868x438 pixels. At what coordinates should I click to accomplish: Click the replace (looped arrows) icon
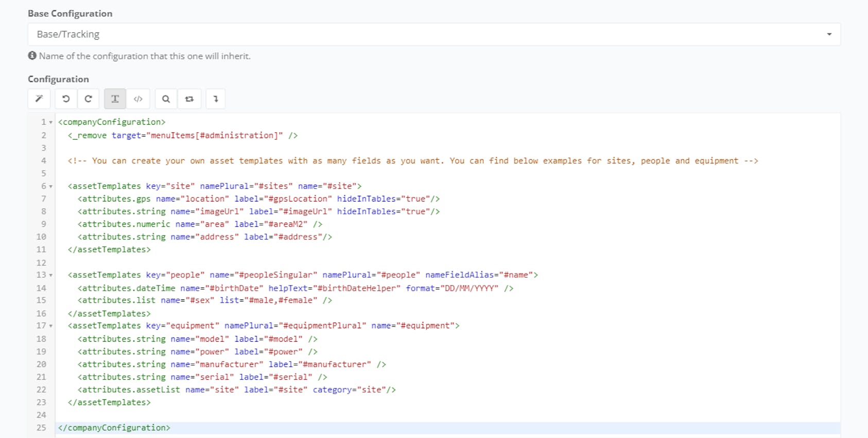pyautogui.click(x=189, y=99)
